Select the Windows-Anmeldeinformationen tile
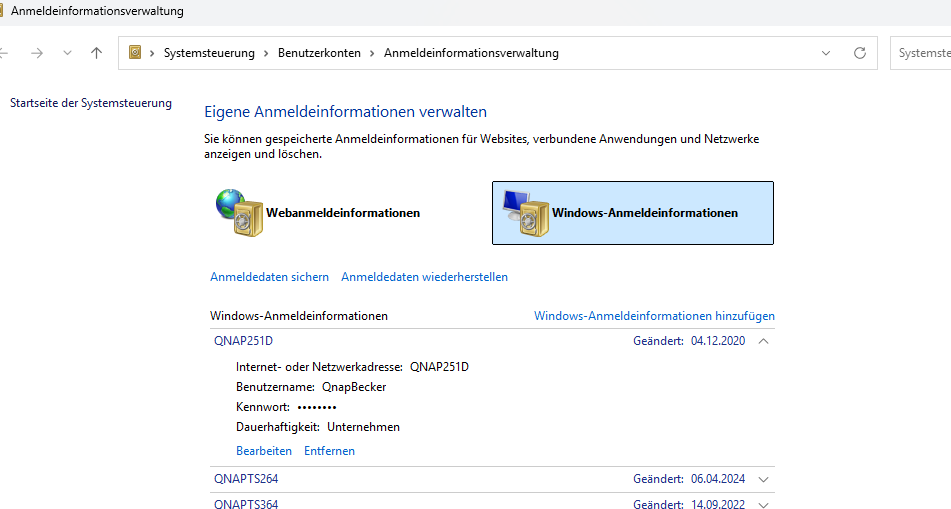This screenshot has height=509, width=951. 633,213
